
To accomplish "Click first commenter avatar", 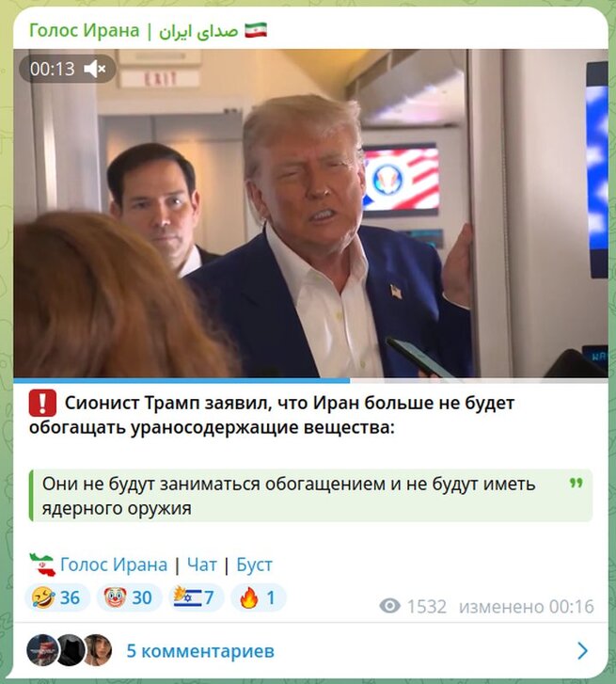I will coord(42,650).
